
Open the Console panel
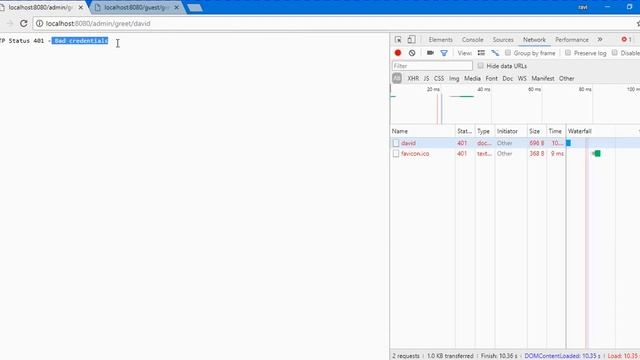pos(472,40)
